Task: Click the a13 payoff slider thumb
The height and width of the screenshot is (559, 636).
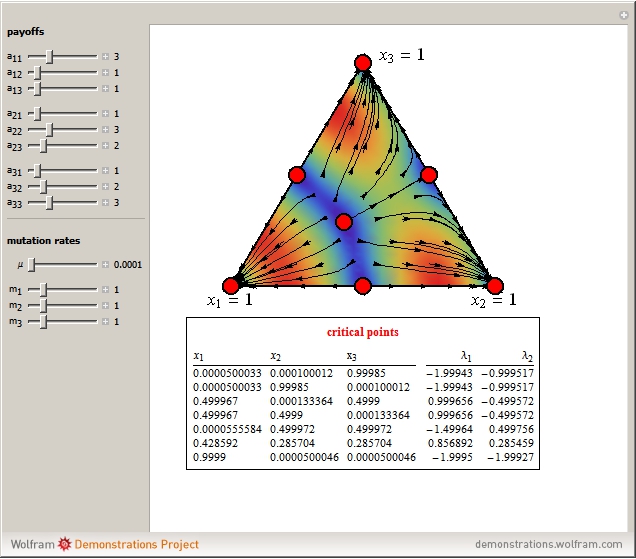Action: pos(37,88)
